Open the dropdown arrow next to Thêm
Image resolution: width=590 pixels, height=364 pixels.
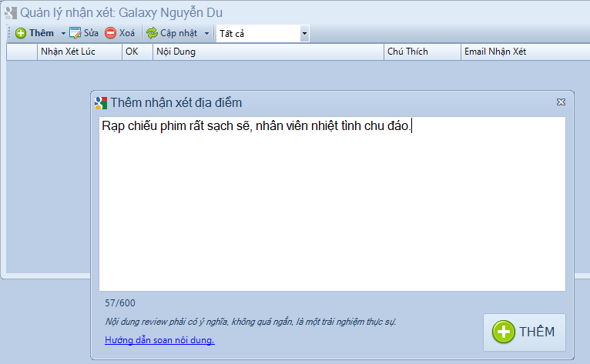(63, 33)
